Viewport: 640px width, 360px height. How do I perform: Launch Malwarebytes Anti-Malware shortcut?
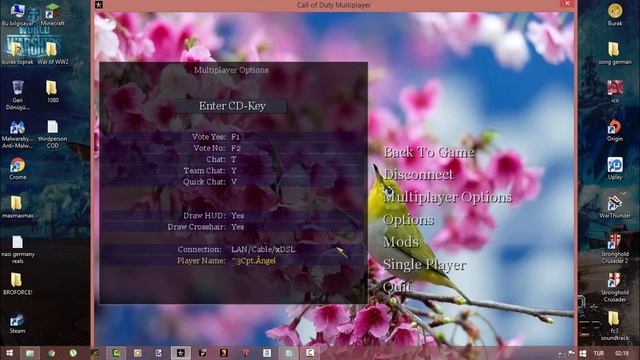pyautogui.click(x=17, y=134)
